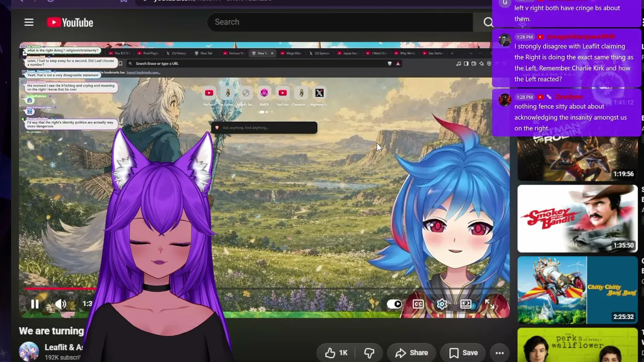This screenshot has width=644, height=362.
Task: Open the Perks of Being a Wallflower thumbnail
Action: pyautogui.click(x=577, y=345)
